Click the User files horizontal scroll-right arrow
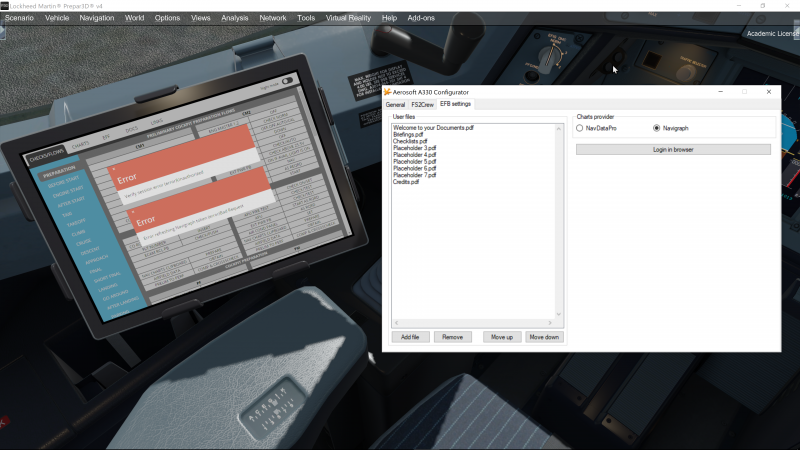This screenshot has width=800, height=450. (x=550, y=323)
